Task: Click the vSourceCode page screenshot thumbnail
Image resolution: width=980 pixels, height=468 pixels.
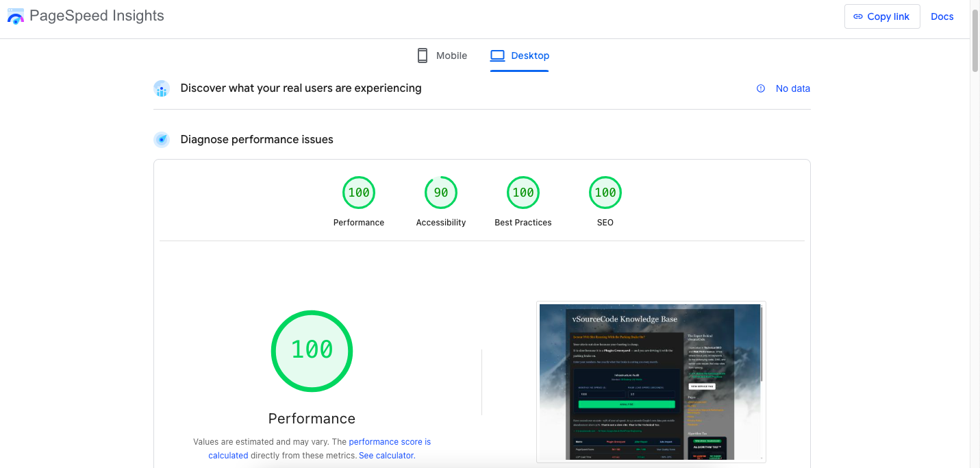Action: click(651, 382)
